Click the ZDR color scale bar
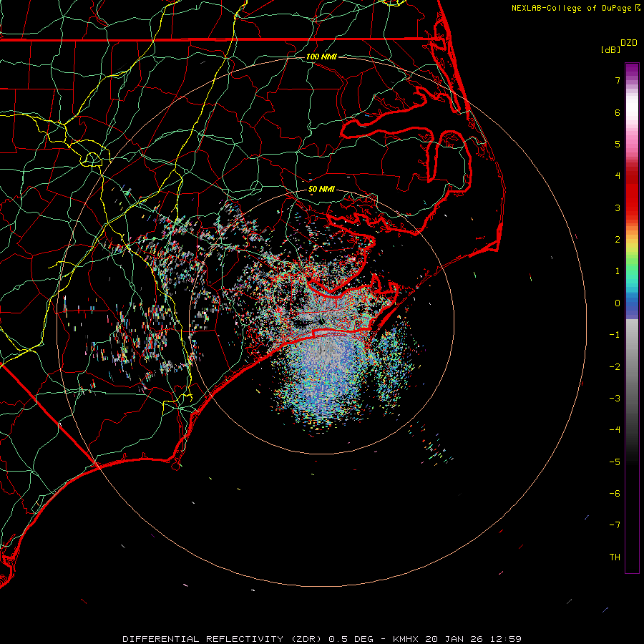The height and width of the screenshot is (644, 644). click(x=632, y=318)
